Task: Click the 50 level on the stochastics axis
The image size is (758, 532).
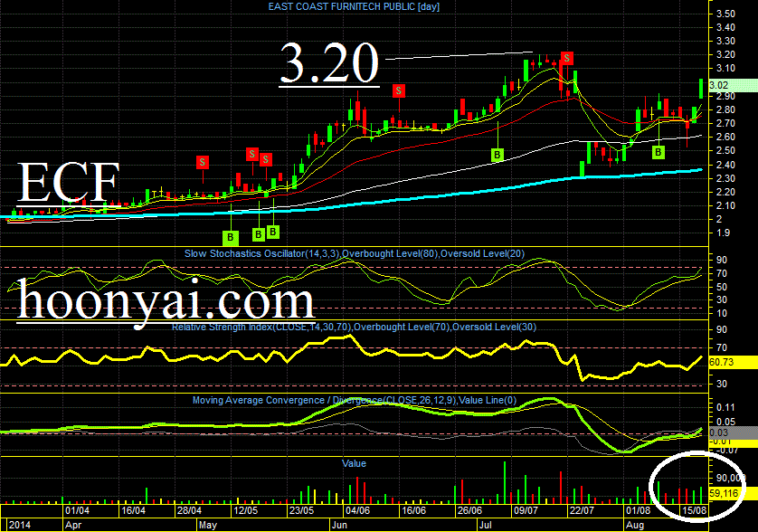Action: [x=722, y=287]
